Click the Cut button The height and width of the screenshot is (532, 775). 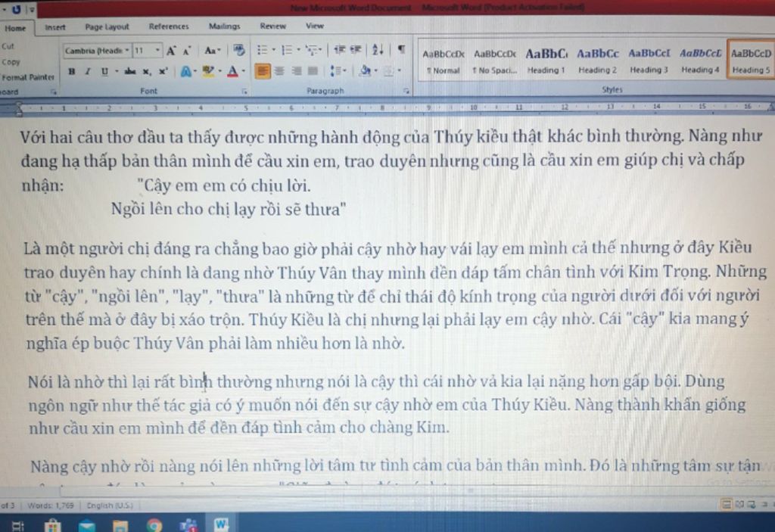[x=8, y=46]
